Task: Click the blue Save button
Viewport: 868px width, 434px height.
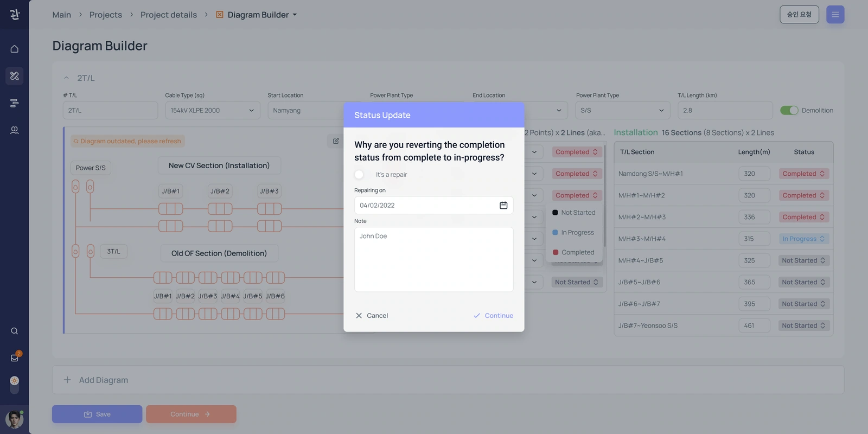Action: [97, 414]
